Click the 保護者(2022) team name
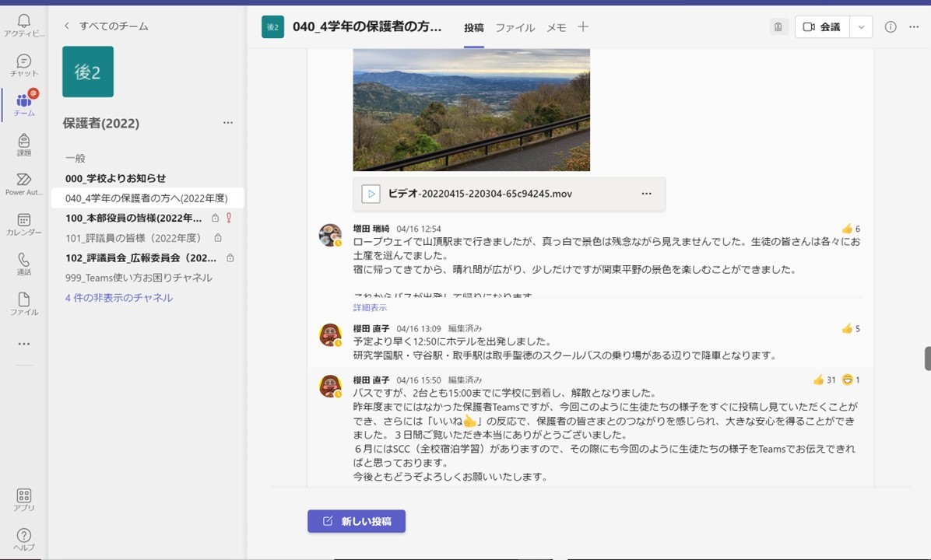The height and width of the screenshot is (560, 931). (x=101, y=123)
